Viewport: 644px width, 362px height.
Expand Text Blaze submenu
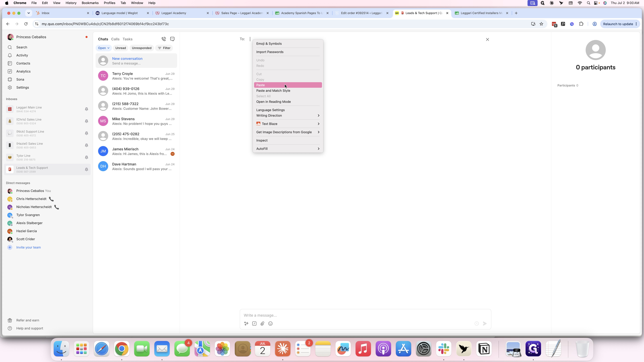(288, 124)
